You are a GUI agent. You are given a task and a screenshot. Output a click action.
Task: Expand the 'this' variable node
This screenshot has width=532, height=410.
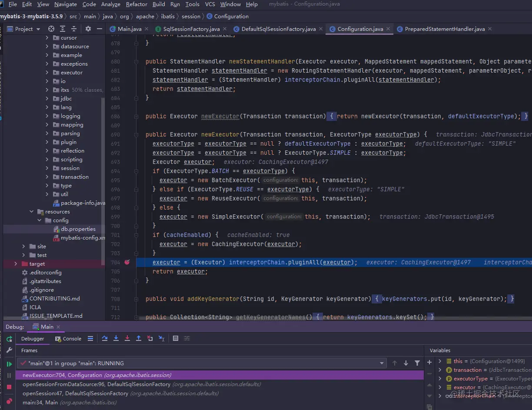[440, 361]
